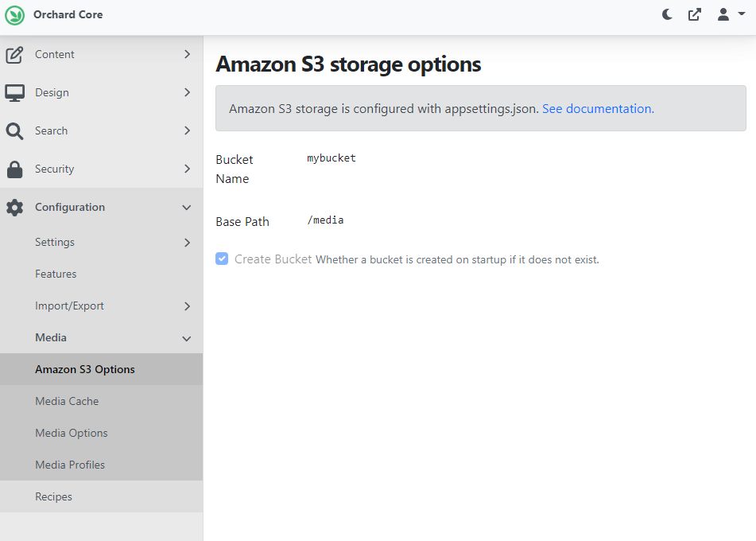Expand the Content menu chevron
Viewport: 756px width, 541px height.
187,54
